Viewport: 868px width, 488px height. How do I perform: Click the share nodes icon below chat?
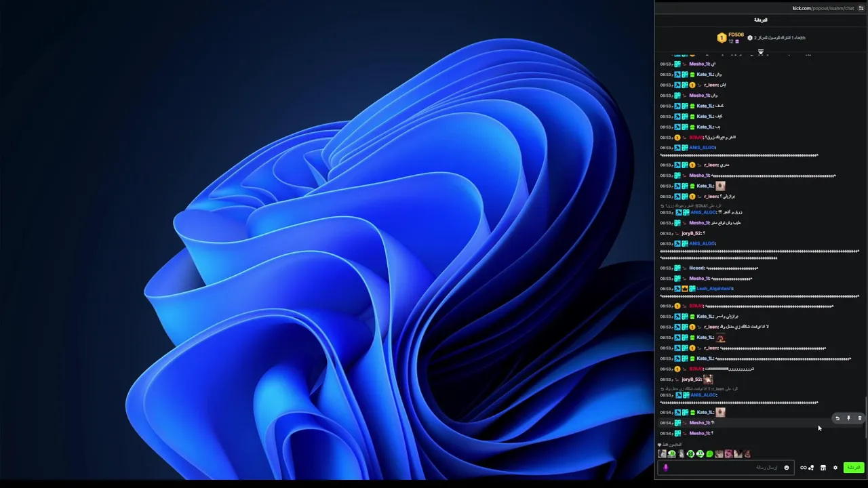click(x=811, y=468)
